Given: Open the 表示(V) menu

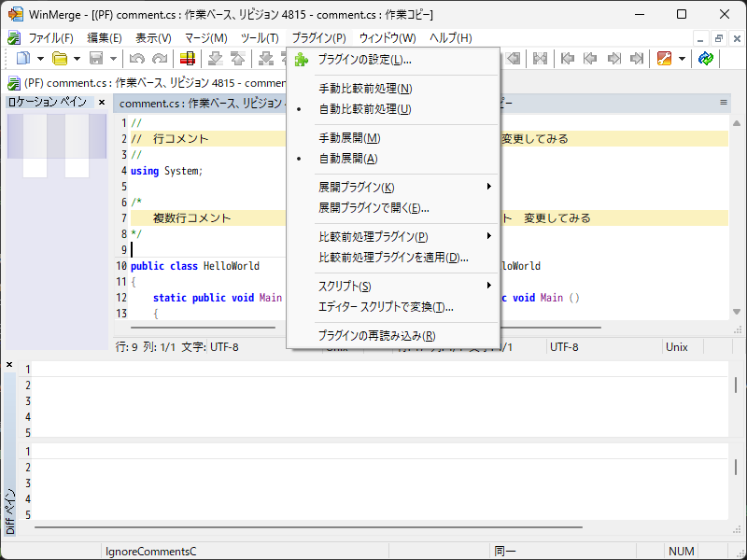Looking at the screenshot, I should [153, 37].
